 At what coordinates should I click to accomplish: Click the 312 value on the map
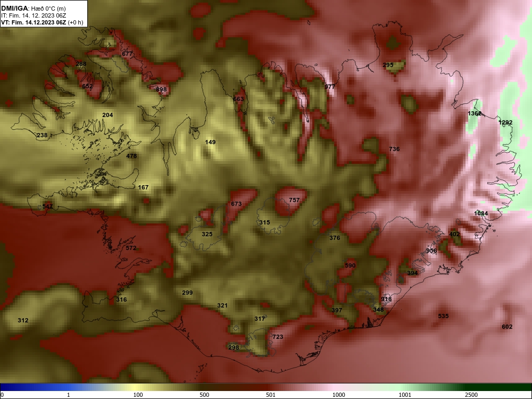click(x=23, y=320)
